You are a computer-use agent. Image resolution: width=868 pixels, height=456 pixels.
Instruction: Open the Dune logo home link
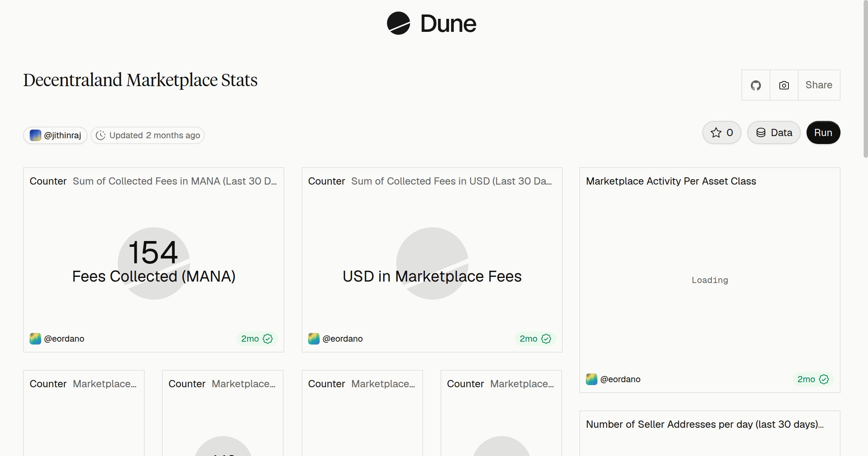pyautogui.click(x=431, y=24)
